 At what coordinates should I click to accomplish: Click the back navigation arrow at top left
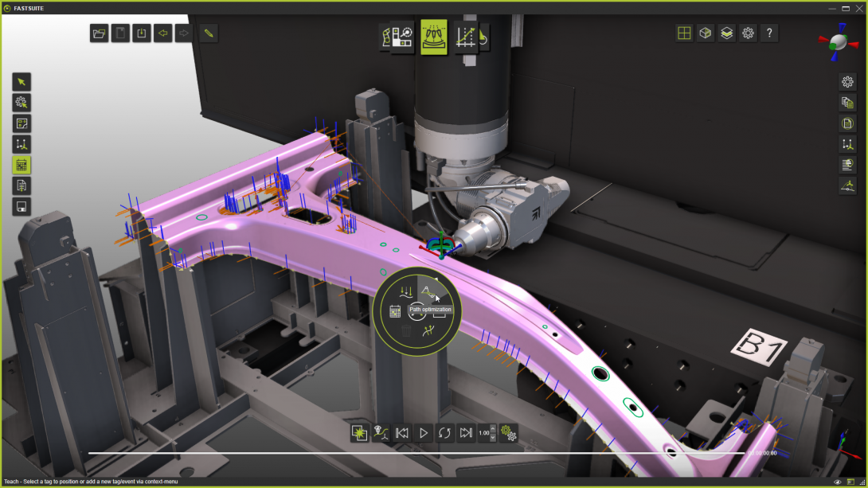[162, 33]
